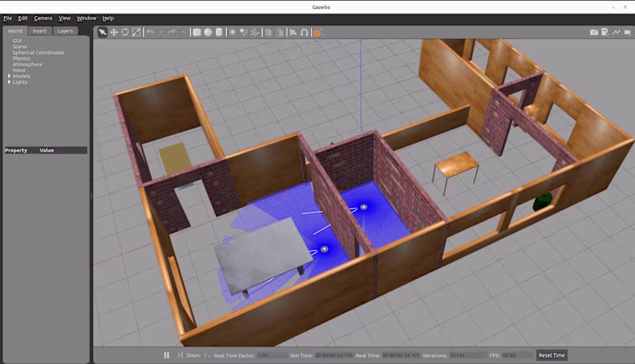The image size is (635, 364).
Task: Pause the simulation
Action: tap(167, 355)
